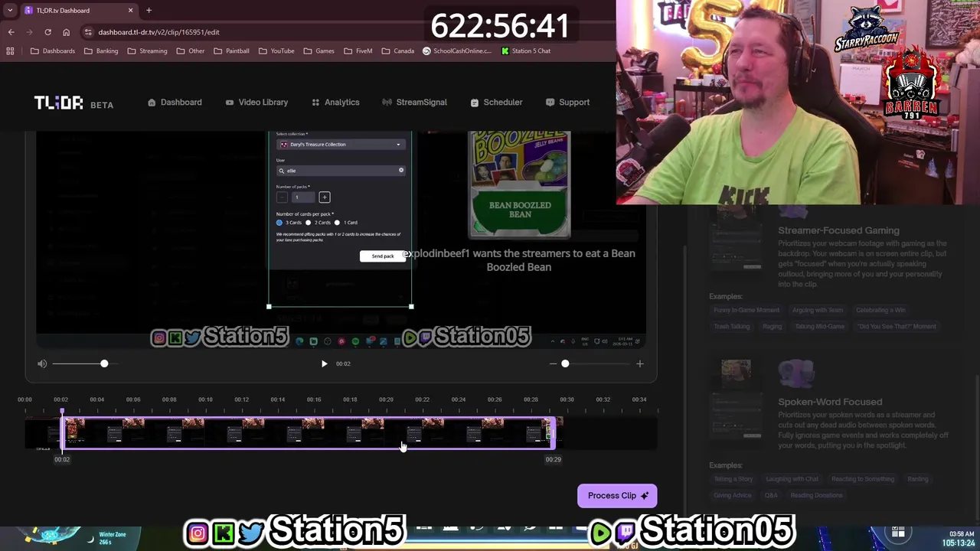Viewport: 980px width, 551px height.
Task: Select the Streamer-Focused Gaming option
Action: tap(838, 230)
